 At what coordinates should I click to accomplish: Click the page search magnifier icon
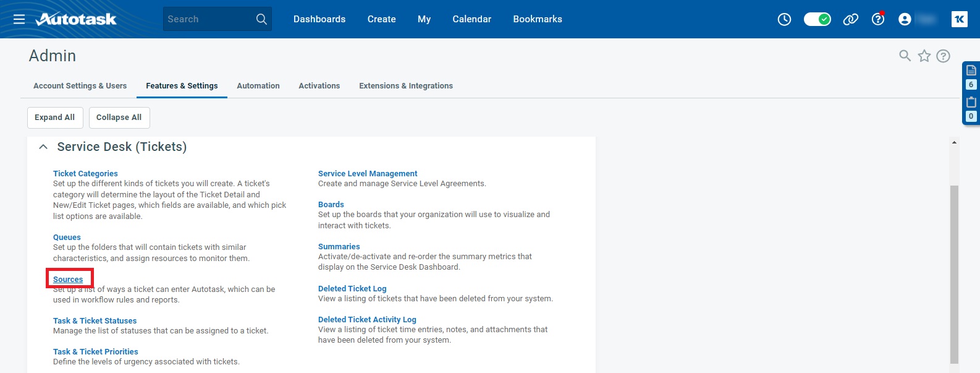click(x=905, y=56)
